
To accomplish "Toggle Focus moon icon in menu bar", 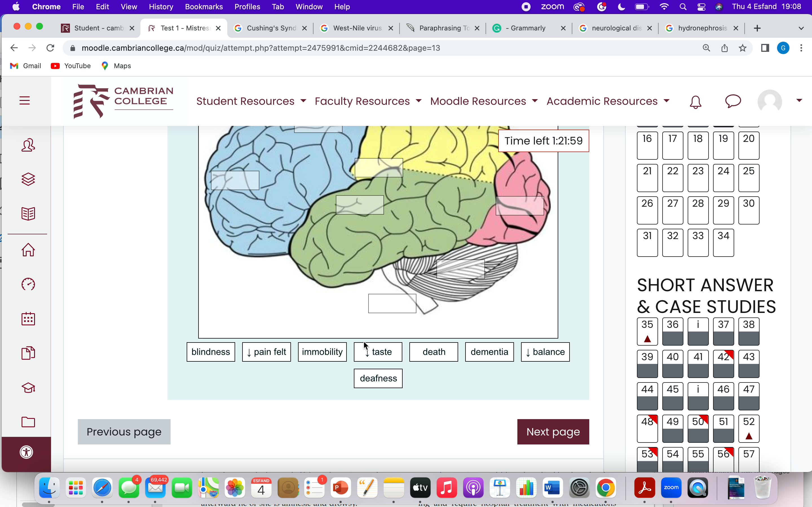I will (621, 7).
